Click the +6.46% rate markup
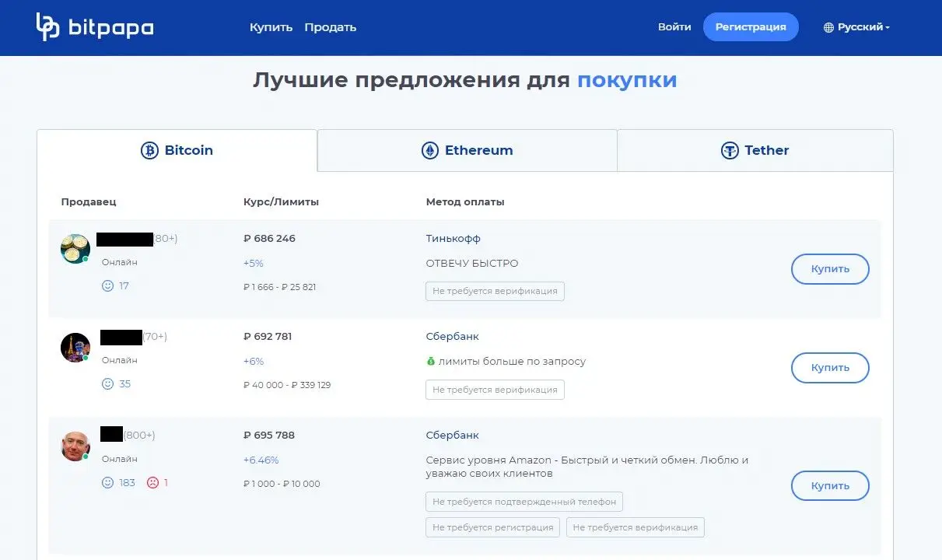This screenshot has width=942, height=560. coord(261,460)
